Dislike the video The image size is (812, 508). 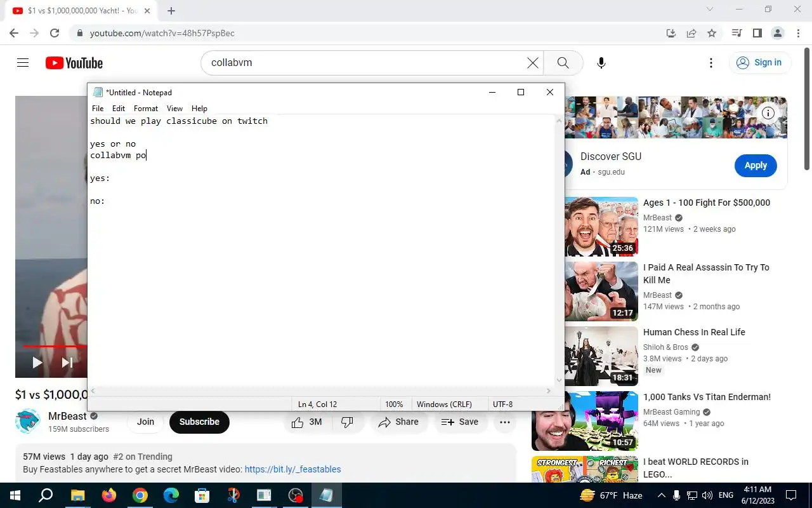coord(347,422)
